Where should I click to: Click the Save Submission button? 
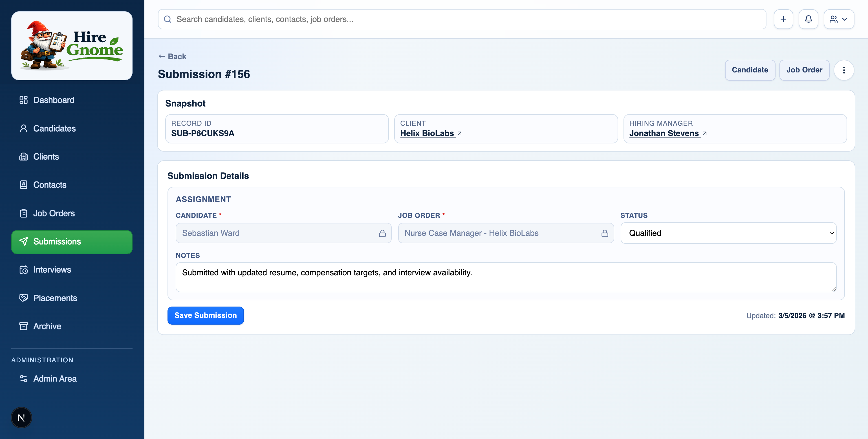pyautogui.click(x=205, y=315)
